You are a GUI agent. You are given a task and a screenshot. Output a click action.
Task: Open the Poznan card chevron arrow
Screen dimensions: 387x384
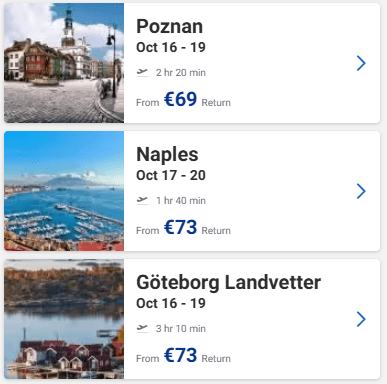361,63
